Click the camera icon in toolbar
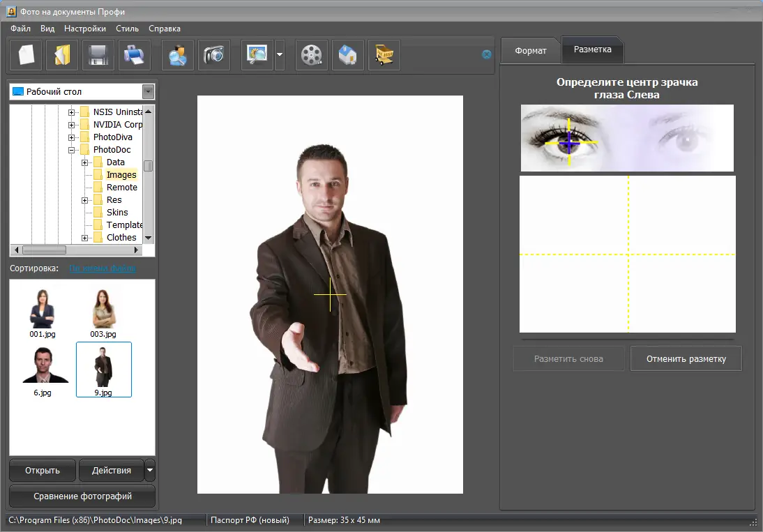This screenshot has height=532, width=763. coord(214,55)
